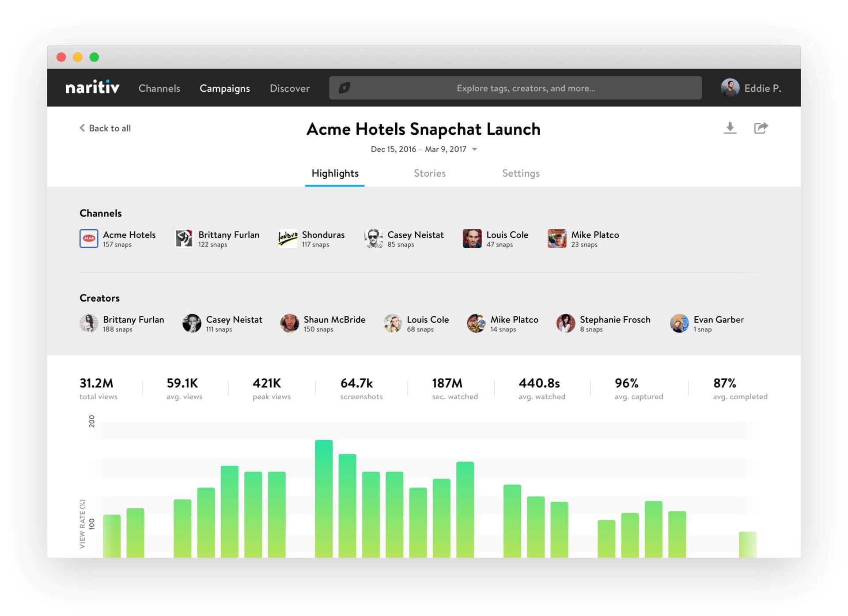This screenshot has width=848, height=616.
Task: Click the share campaign icon
Action: coord(761,128)
